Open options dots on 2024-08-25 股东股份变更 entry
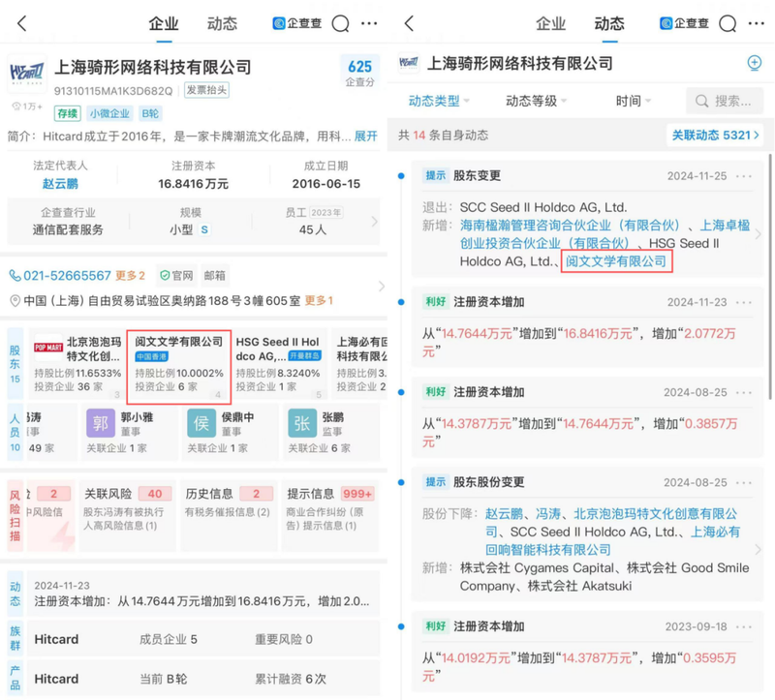 [744, 482]
